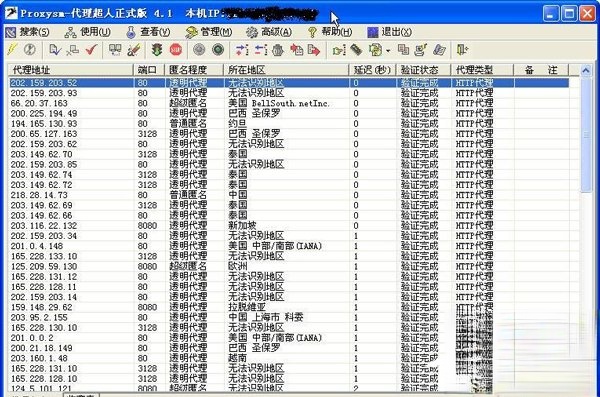Click the gray hand toolbar icon
This screenshot has width=600, height=397.
click(278, 50)
